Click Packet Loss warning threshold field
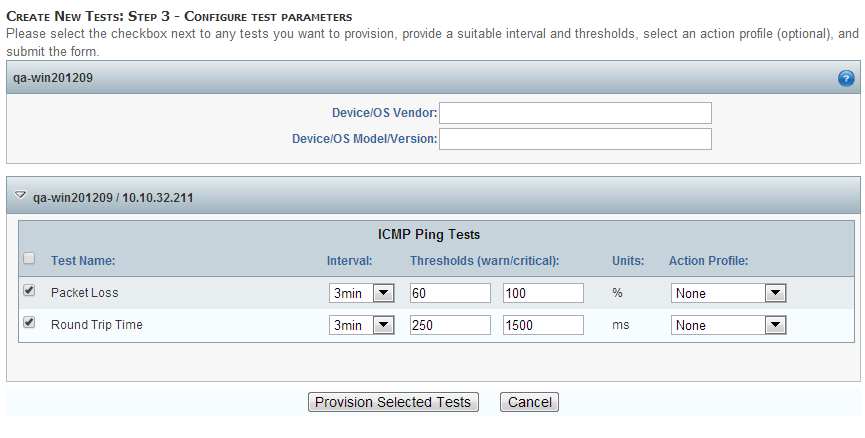Viewport: 865px width, 438px height. (x=450, y=293)
